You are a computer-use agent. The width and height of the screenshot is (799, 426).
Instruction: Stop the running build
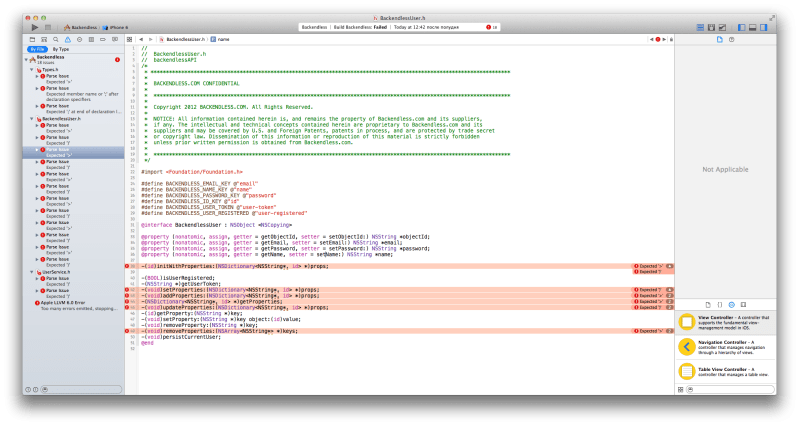(48, 28)
